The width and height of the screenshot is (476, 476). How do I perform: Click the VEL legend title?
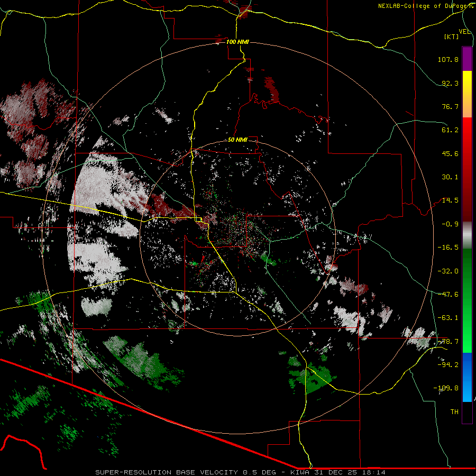coord(464,32)
